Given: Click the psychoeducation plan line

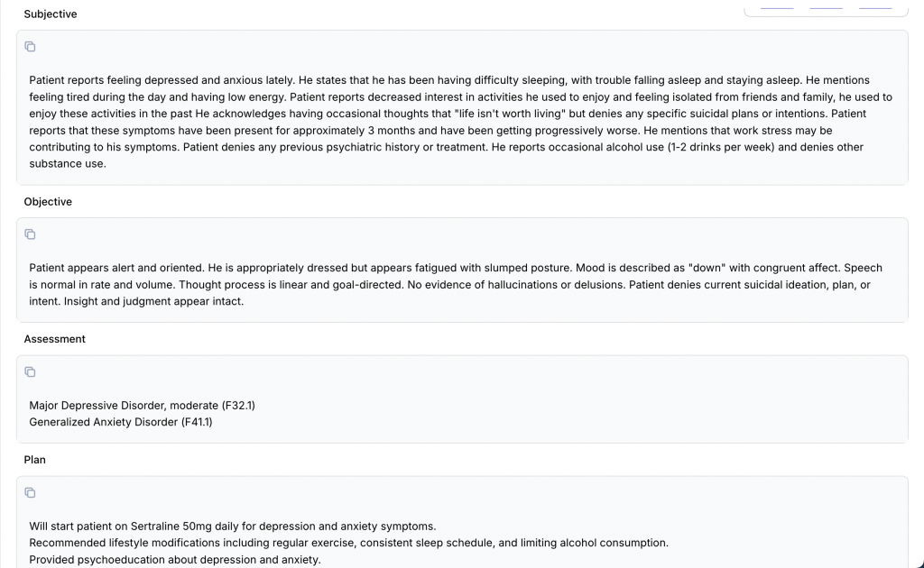Looking at the screenshot, I should (x=174, y=560).
